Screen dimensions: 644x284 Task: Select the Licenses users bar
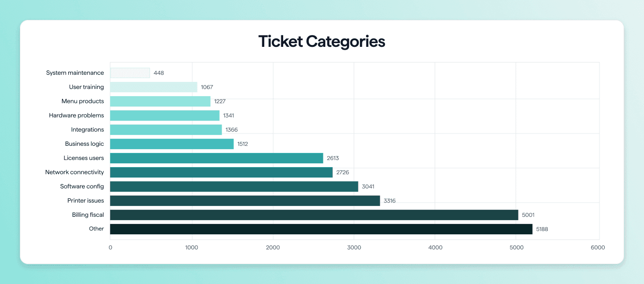click(x=216, y=158)
